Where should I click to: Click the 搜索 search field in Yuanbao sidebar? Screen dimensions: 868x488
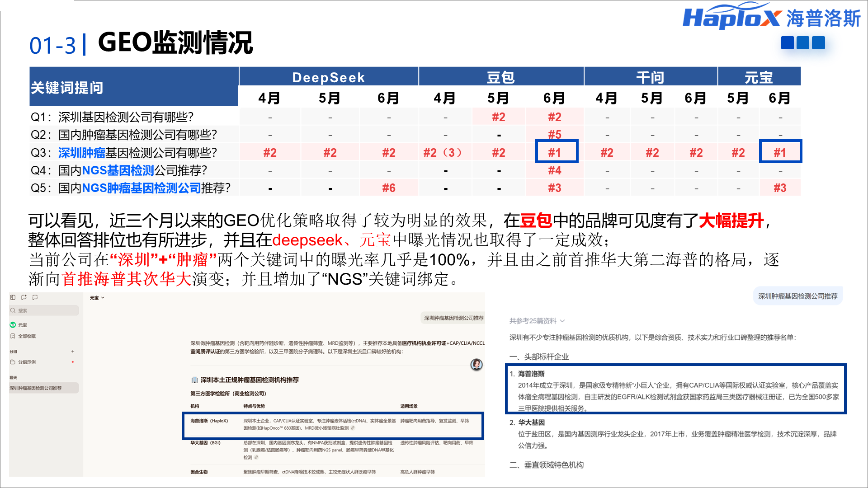(x=44, y=310)
